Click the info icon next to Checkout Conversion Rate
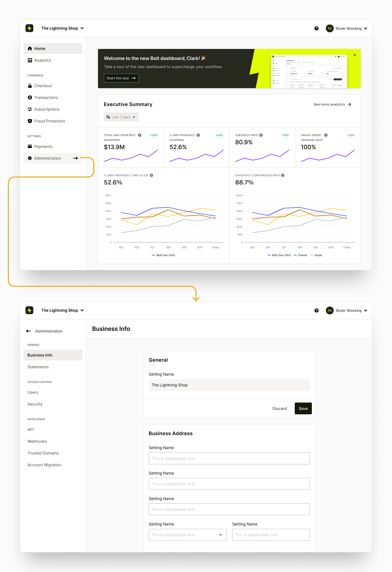The height and width of the screenshot is (572, 392). (x=283, y=175)
